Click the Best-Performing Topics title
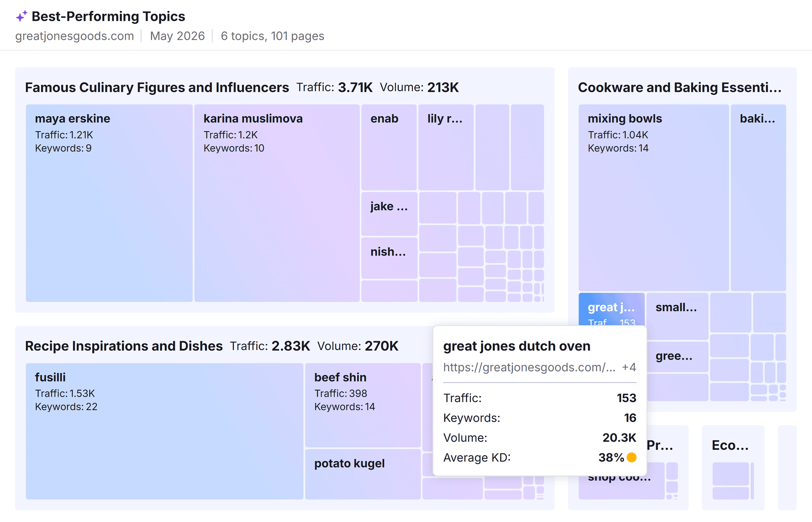 pos(108,16)
